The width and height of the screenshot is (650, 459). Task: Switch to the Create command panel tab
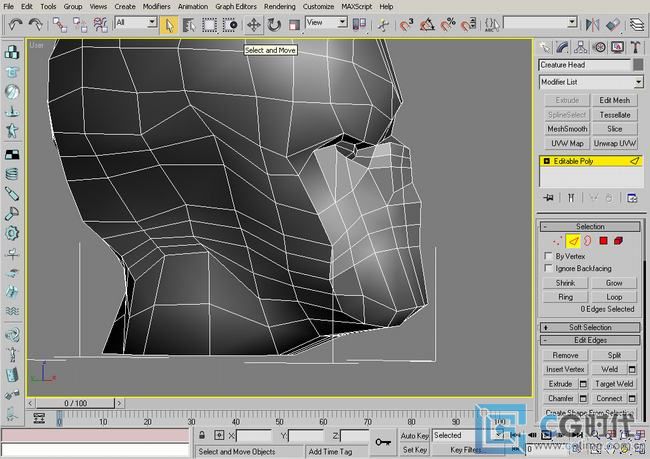(545, 47)
